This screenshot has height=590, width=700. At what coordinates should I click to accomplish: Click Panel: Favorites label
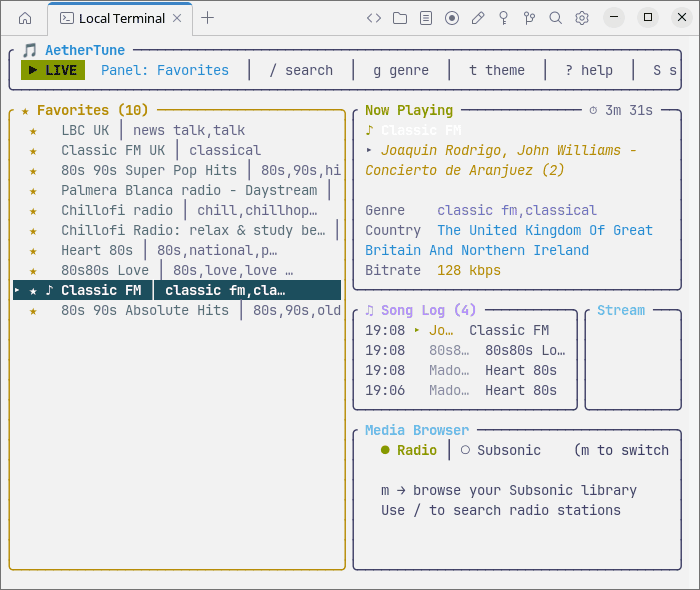pyautogui.click(x=165, y=71)
